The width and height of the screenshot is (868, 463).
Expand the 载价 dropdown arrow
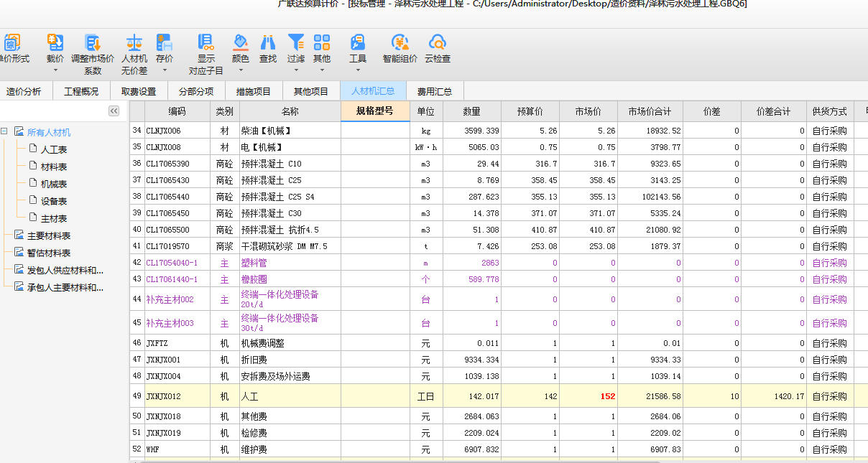click(55, 70)
